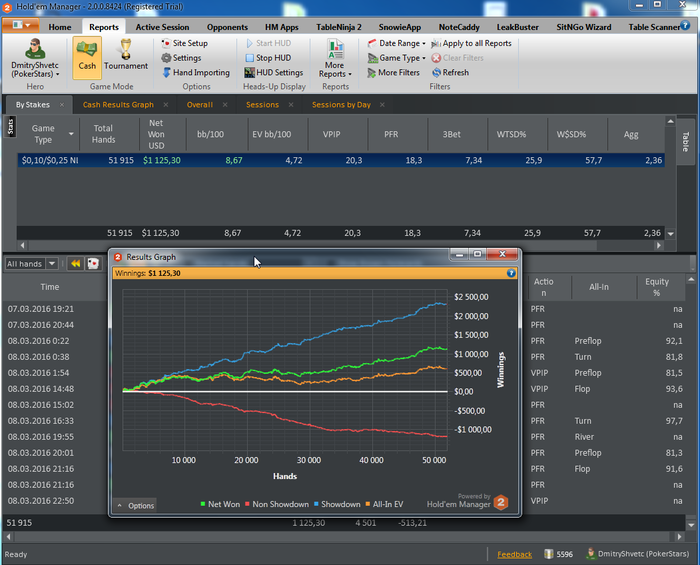The height and width of the screenshot is (565, 700).
Task: Sort by Game Type column dropdown
Action: (x=71, y=134)
